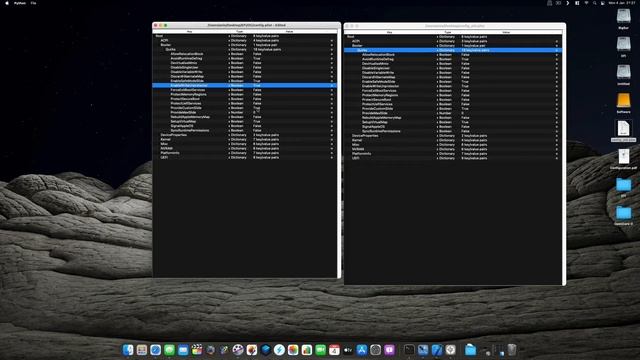Select EnableSafeModeSlide row in right window
This screenshot has height=360, width=640.
point(453,82)
